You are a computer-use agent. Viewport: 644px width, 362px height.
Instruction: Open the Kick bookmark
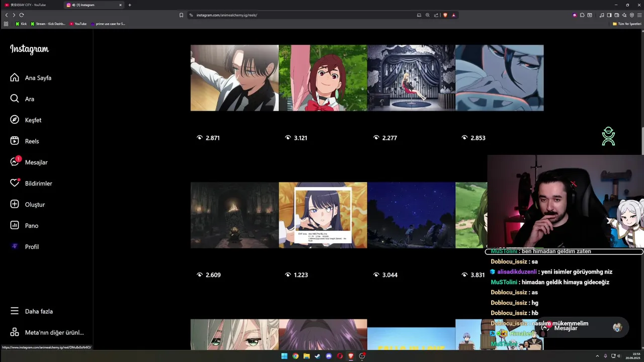tap(21, 24)
